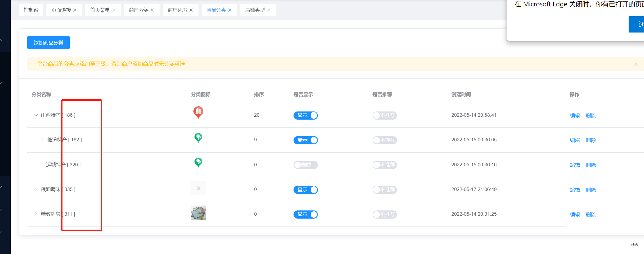
Task: Close the 页面链接 tab using its X icon
Action: click(75, 10)
